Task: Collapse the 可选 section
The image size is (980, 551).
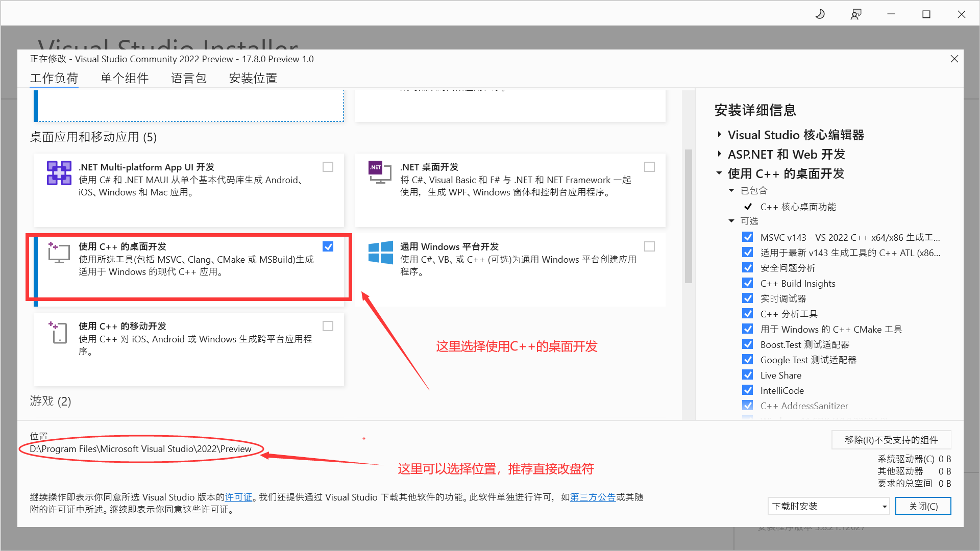Action: click(x=731, y=221)
